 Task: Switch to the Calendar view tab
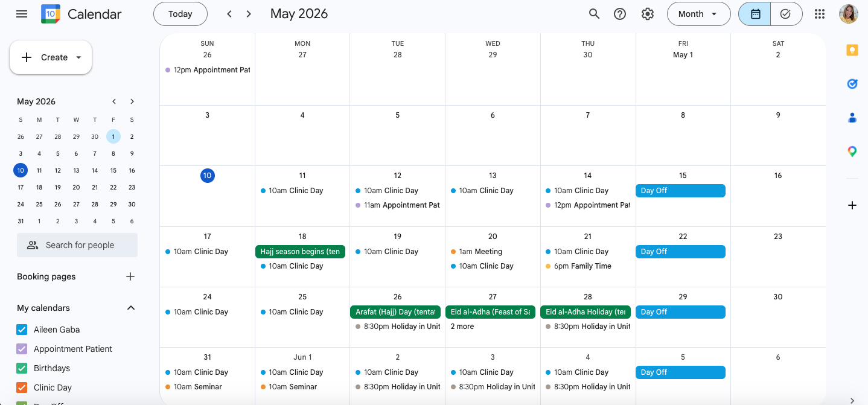pos(755,14)
